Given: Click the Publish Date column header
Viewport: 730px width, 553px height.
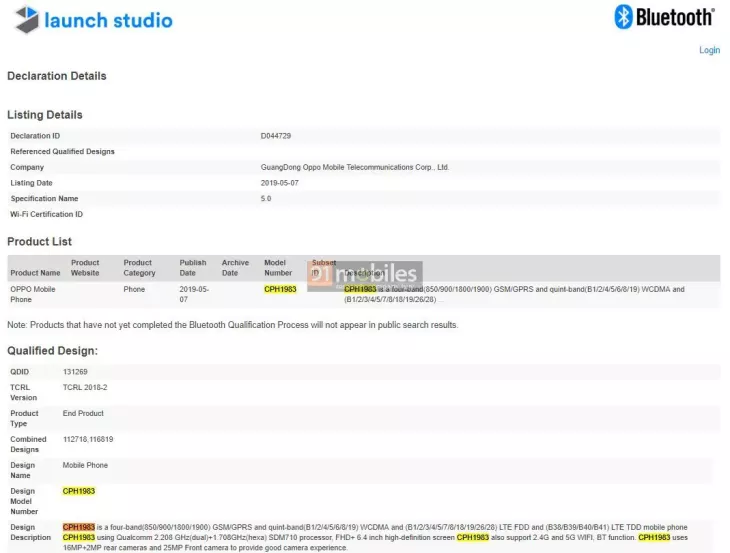Looking at the screenshot, I should (192, 268).
